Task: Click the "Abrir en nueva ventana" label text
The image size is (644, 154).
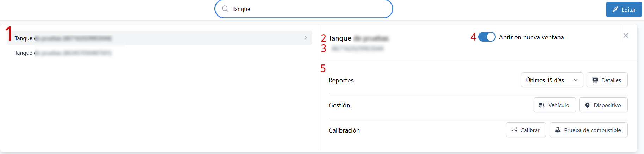Action: tap(531, 37)
